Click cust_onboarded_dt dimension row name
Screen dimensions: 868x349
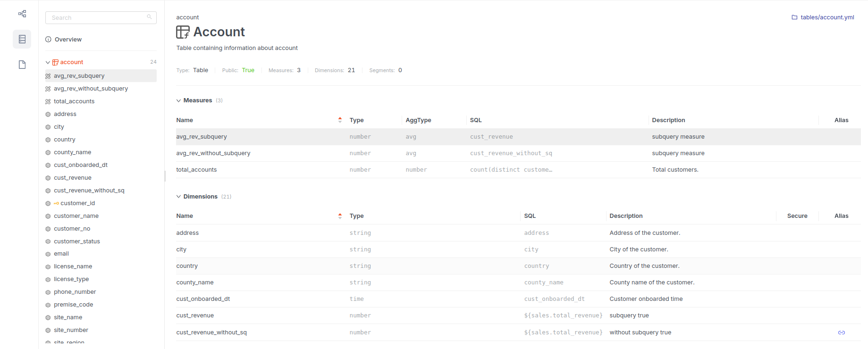pos(203,299)
